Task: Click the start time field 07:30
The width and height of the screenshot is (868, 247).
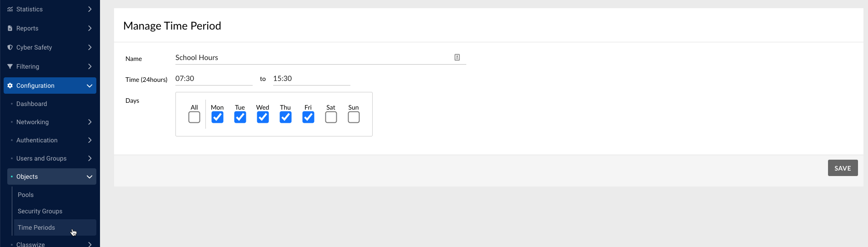Action: click(214, 79)
